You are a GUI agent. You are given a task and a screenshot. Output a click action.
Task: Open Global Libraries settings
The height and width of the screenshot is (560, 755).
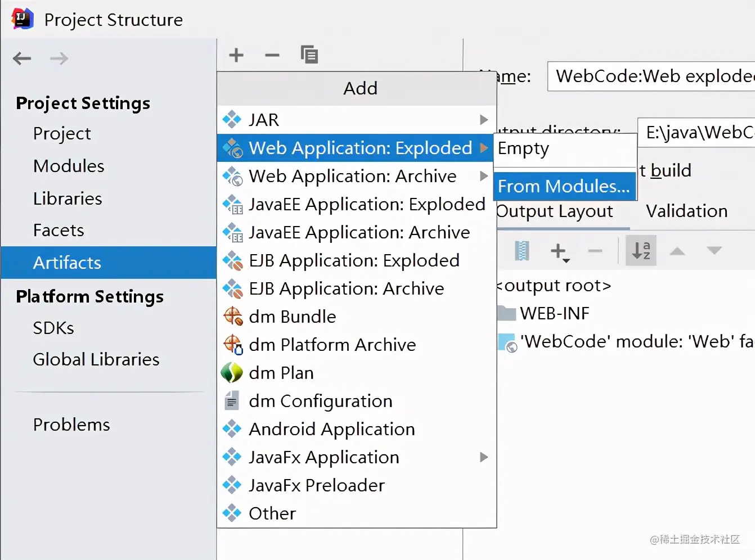(96, 359)
